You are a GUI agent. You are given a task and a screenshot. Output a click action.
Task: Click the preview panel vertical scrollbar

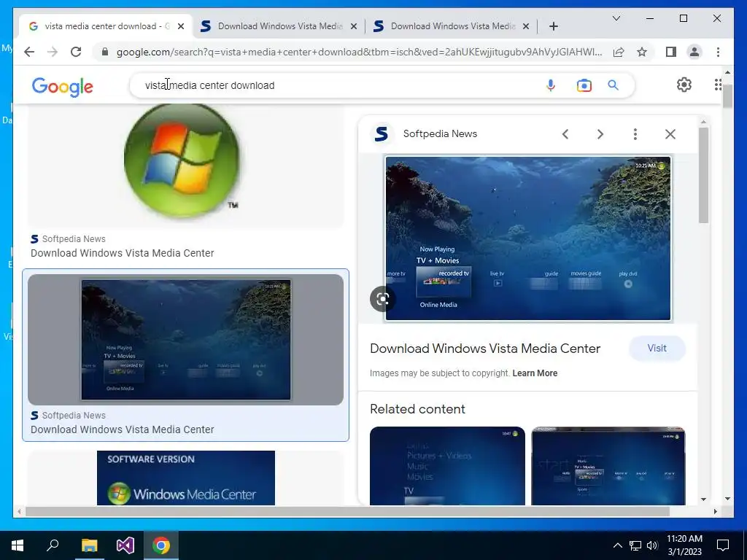point(704,175)
